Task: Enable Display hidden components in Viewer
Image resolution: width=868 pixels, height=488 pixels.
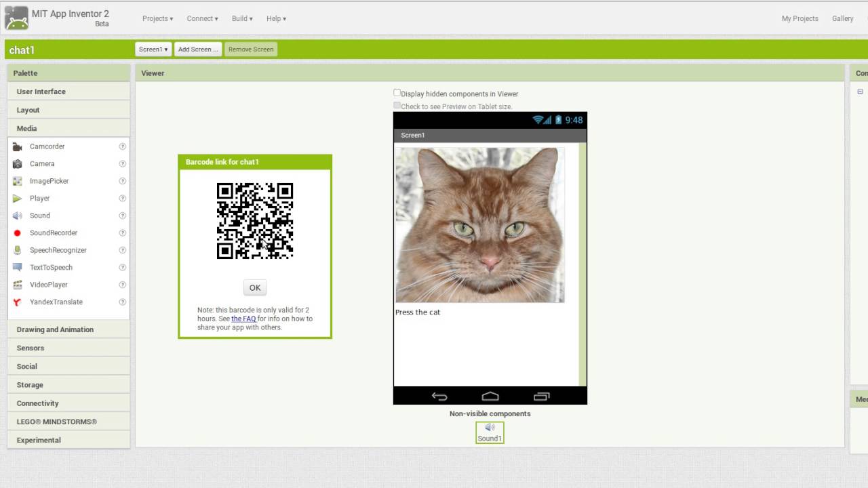Action: tap(397, 93)
